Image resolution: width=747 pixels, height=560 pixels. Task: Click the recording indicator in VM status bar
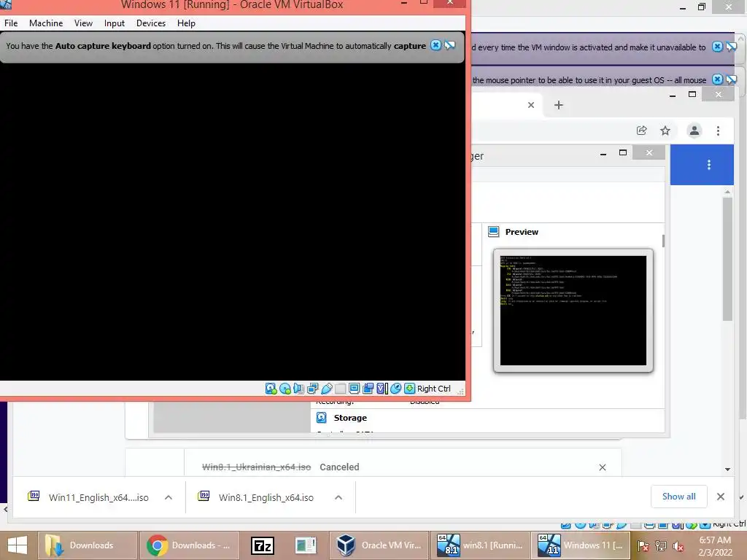368,389
